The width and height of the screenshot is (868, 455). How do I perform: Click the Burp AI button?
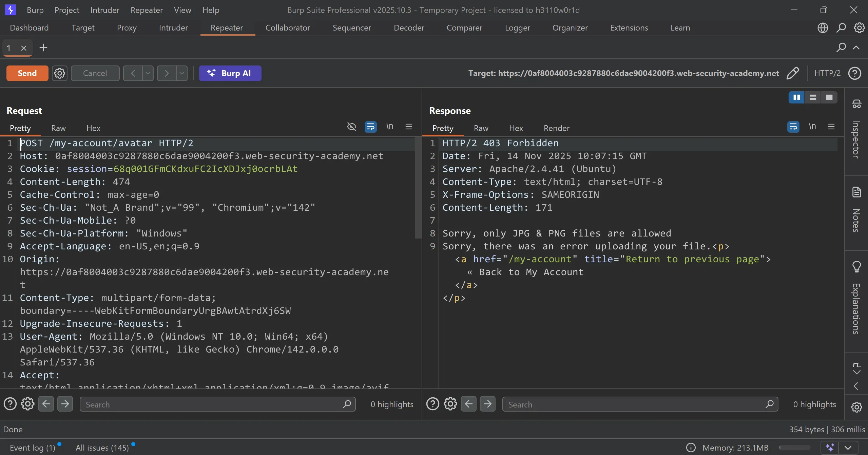(x=230, y=73)
